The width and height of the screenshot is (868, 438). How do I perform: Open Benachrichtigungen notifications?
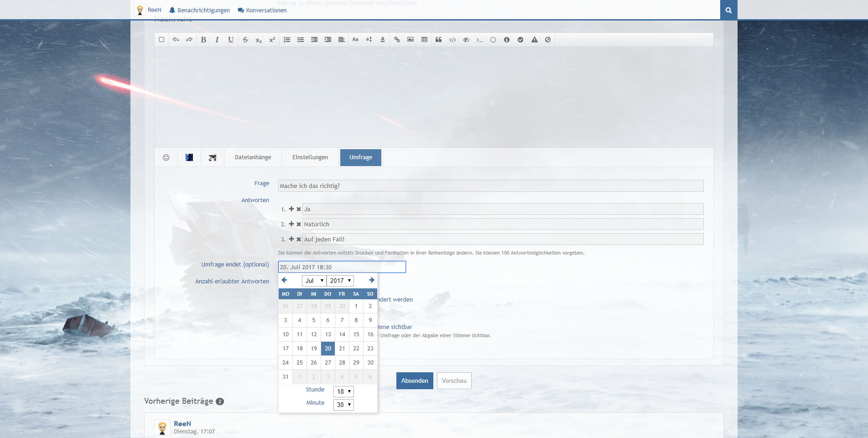click(x=199, y=10)
